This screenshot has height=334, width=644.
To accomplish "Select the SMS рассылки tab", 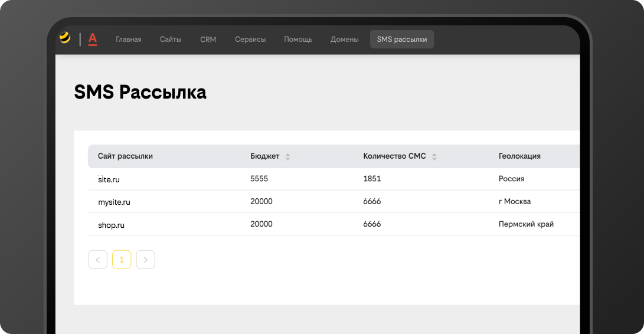I will click(402, 40).
